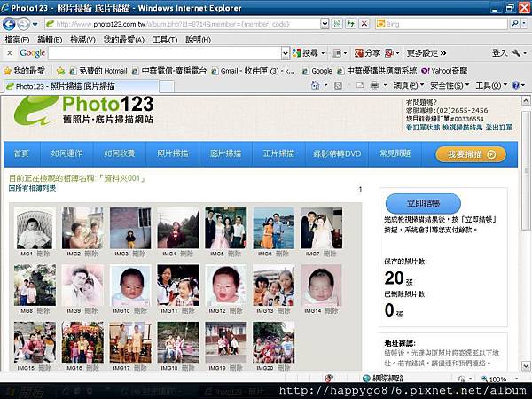
Task: Click 刪除 next to IMG14
Action: [x=331, y=310]
